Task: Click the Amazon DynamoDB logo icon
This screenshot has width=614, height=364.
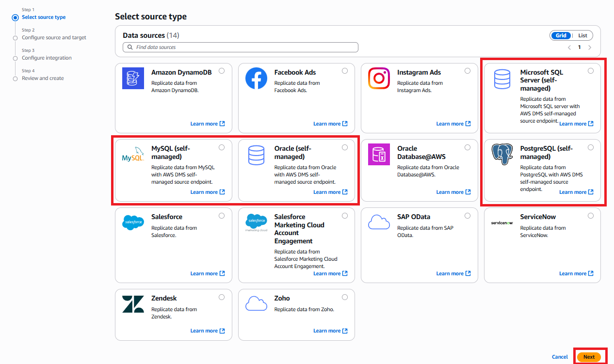Action: [133, 79]
